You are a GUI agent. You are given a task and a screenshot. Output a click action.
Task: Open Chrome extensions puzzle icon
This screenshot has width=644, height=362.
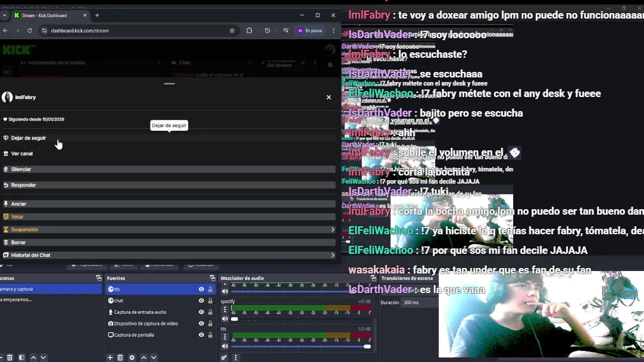[249, 31]
